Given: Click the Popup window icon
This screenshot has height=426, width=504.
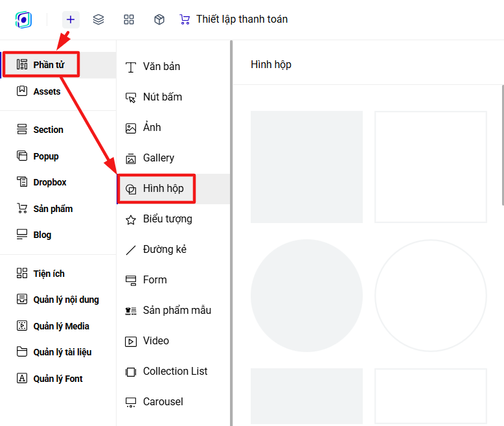Looking at the screenshot, I should pyautogui.click(x=22, y=156).
